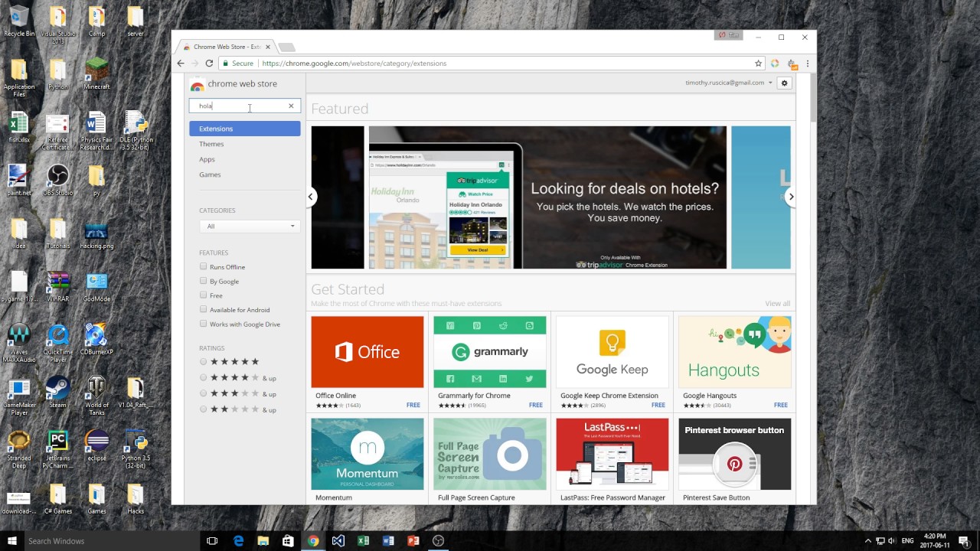Open PowerPoint from the taskbar
Screen dimensions: 980x551
click(x=413, y=541)
